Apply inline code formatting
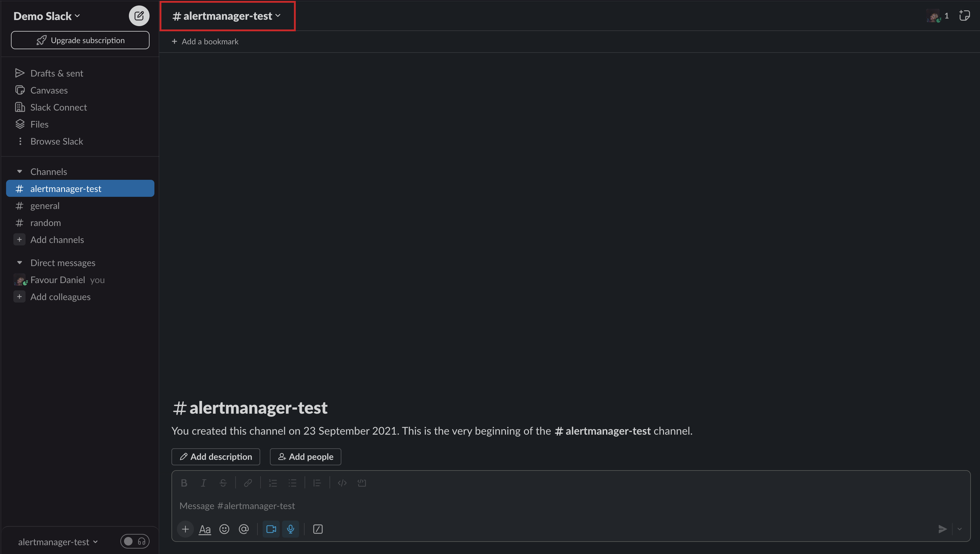 tap(342, 483)
